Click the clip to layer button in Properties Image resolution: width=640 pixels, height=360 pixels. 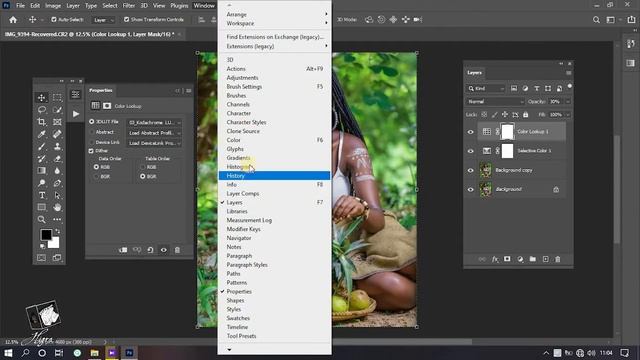click(123, 250)
